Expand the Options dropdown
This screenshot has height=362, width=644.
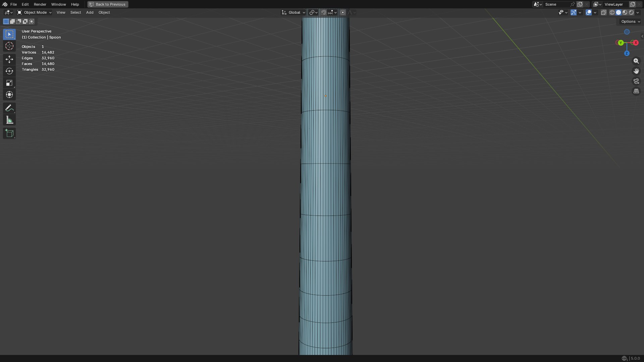pos(631,21)
